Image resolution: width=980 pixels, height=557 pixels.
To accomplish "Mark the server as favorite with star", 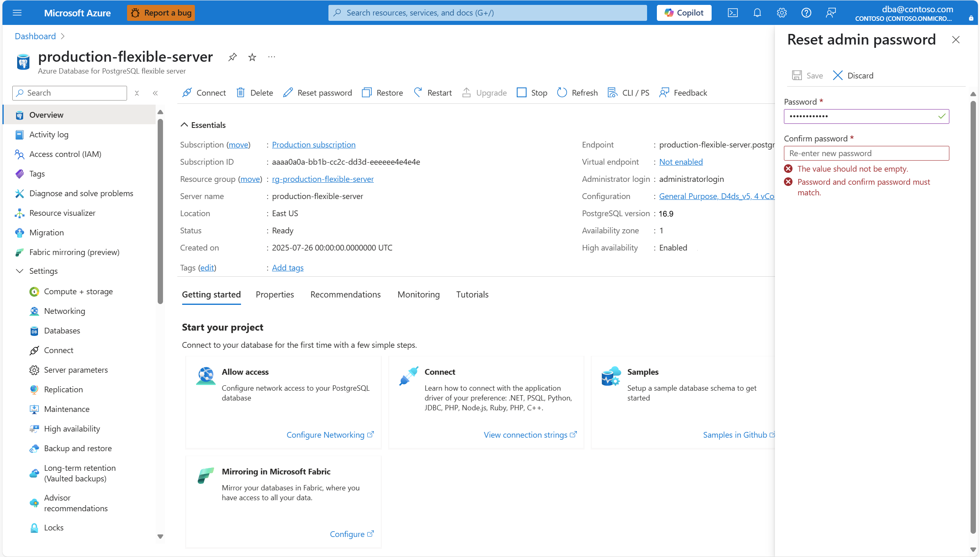I will click(x=252, y=57).
